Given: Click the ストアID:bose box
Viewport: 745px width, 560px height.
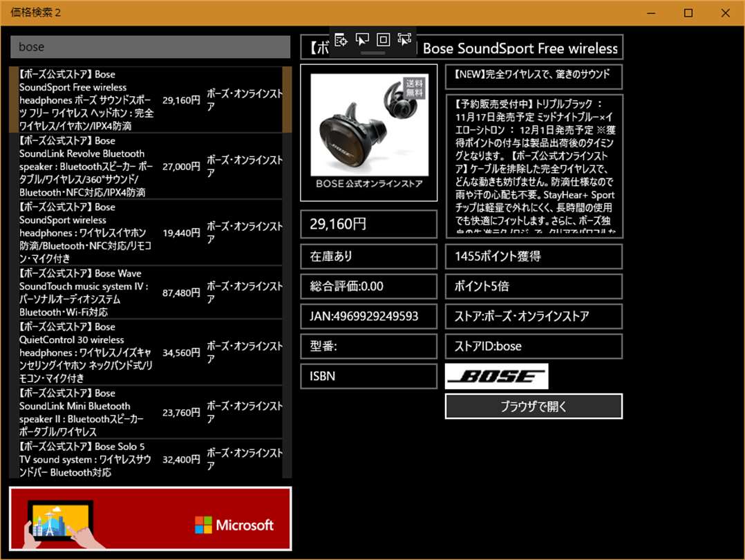Looking at the screenshot, I should coord(534,346).
